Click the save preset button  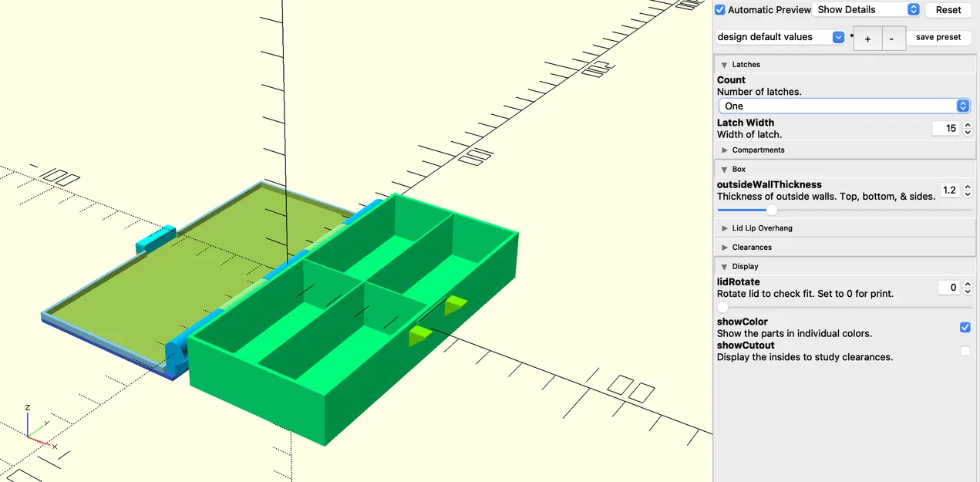(x=938, y=37)
